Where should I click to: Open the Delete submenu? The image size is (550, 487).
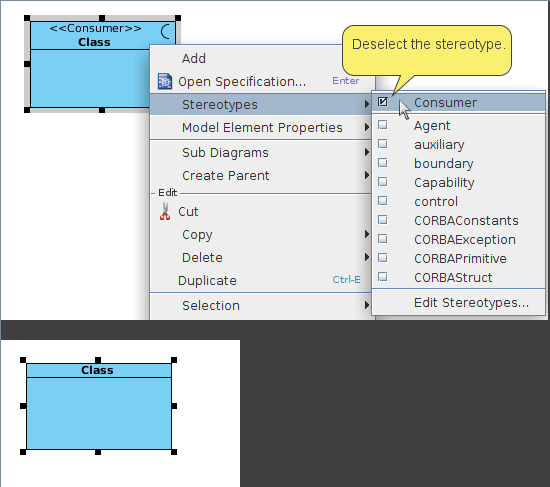[262, 257]
